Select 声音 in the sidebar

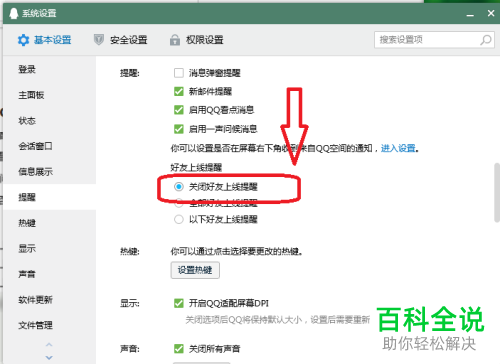pos(49,274)
